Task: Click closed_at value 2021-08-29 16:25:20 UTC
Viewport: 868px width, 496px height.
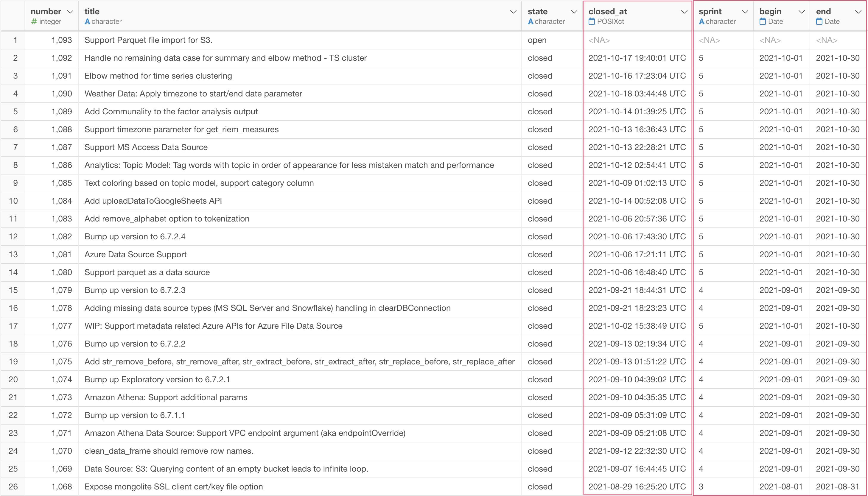Action: (637, 487)
